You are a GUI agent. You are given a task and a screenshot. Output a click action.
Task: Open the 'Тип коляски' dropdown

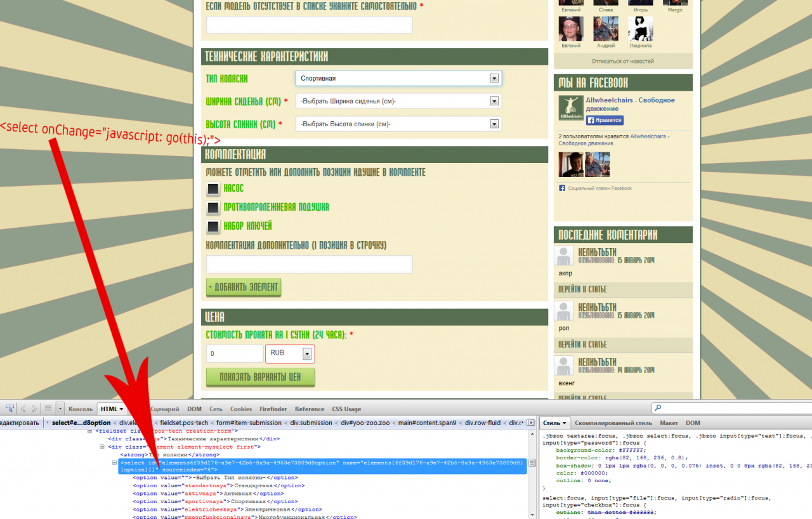398,78
